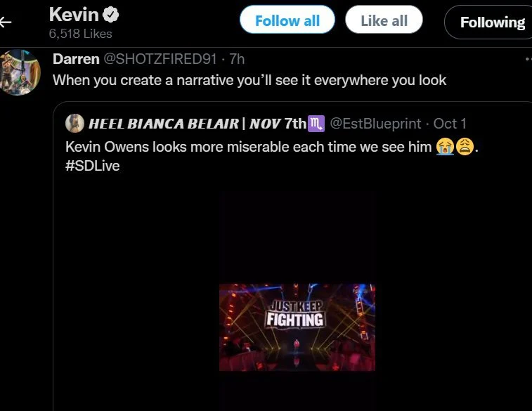This screenshot has width=532, height=411.
Task: Click the Follow all button
Action: (287, 20)
